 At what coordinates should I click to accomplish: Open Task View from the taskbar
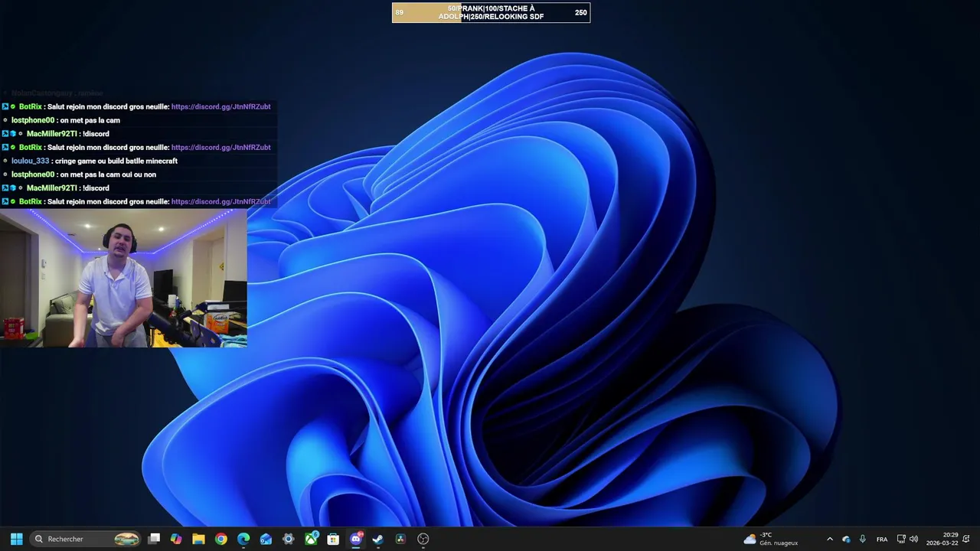point(154,539)
